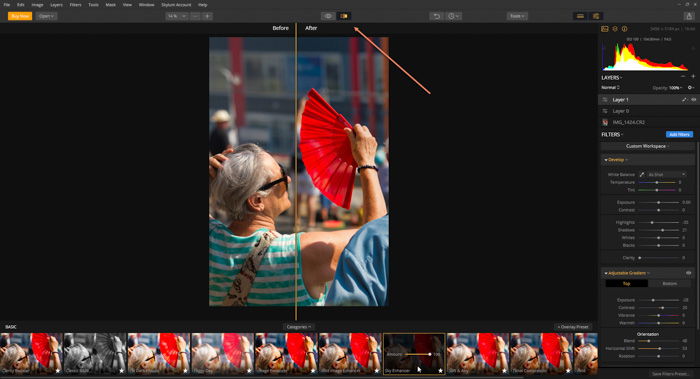Adjust the Tint slider
The height and width of the screenshot is (379, 700).
coord(657,190)
